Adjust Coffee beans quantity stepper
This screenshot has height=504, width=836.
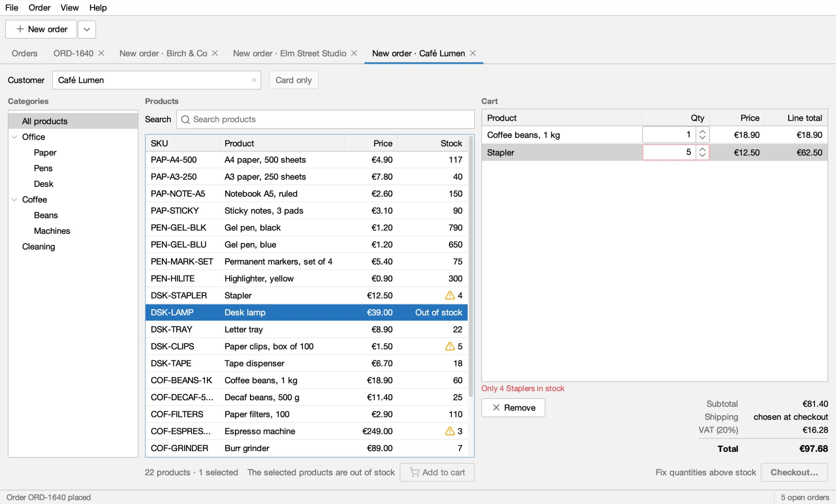(x=702, y=135)
